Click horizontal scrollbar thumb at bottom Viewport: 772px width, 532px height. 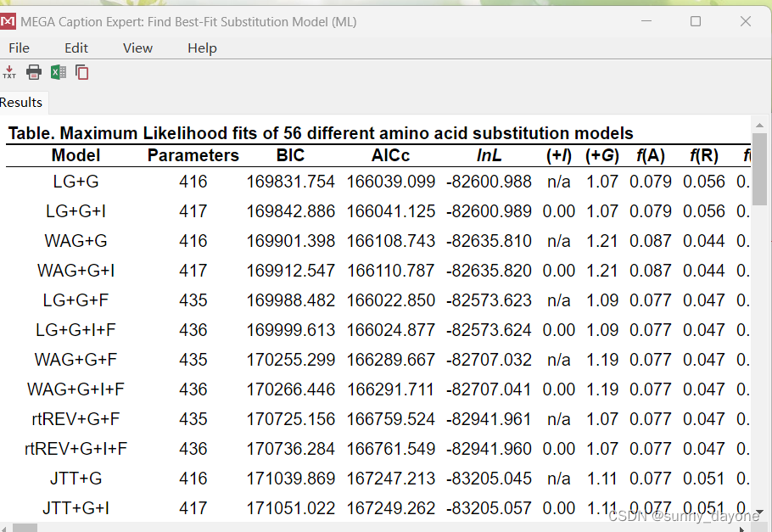coord(25,528)
